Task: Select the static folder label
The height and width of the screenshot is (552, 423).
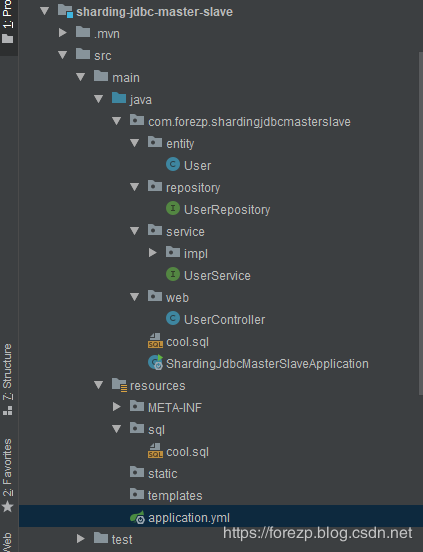Action: (x=163, y=473)
